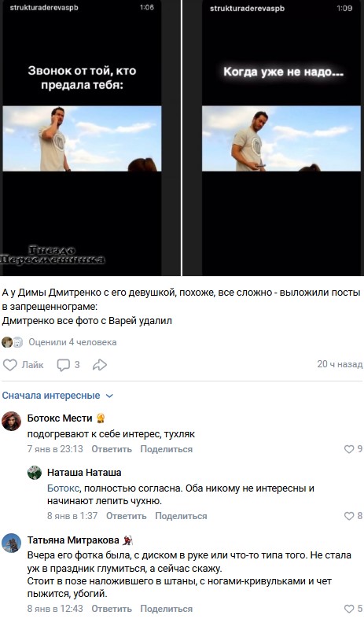Image resolution: width=364 pixels, height=619 pixels.
Task: Open Наташа Наташа's profile picture
Action: click(35, 473)
